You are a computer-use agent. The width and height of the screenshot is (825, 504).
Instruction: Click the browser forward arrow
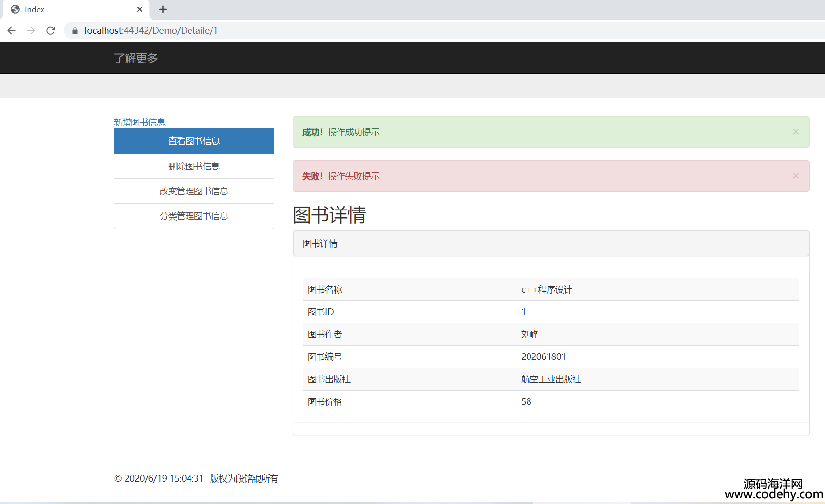click(x=31, y=31)
